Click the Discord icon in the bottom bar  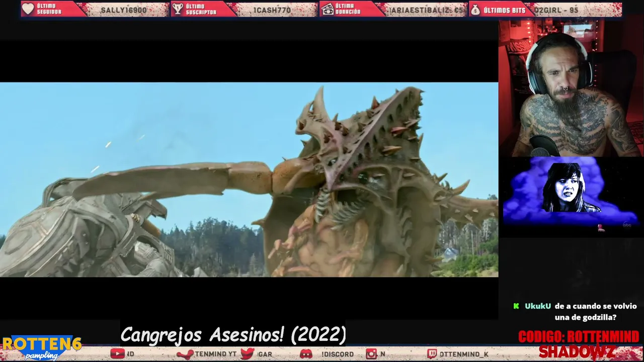coord(306,354)
